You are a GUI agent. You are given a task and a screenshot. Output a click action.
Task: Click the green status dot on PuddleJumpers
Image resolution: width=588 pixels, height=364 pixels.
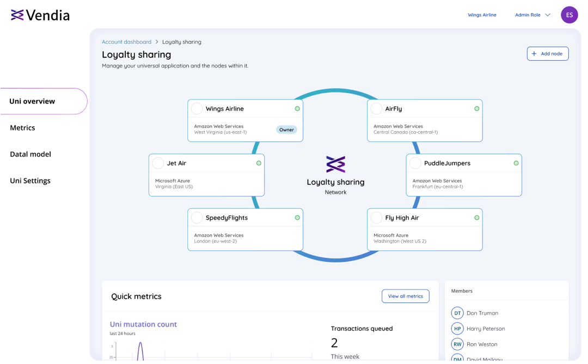tap(516, 163)
